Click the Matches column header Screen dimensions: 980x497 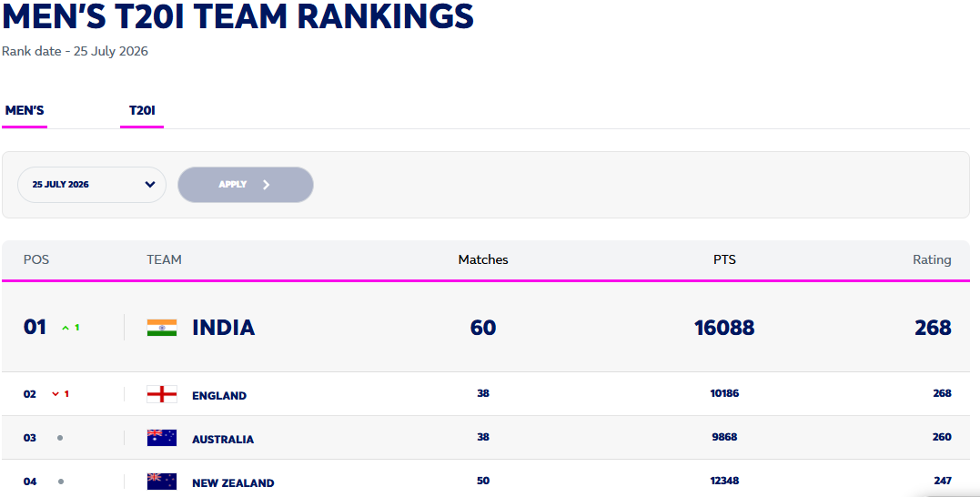click(x=483, y=259)
